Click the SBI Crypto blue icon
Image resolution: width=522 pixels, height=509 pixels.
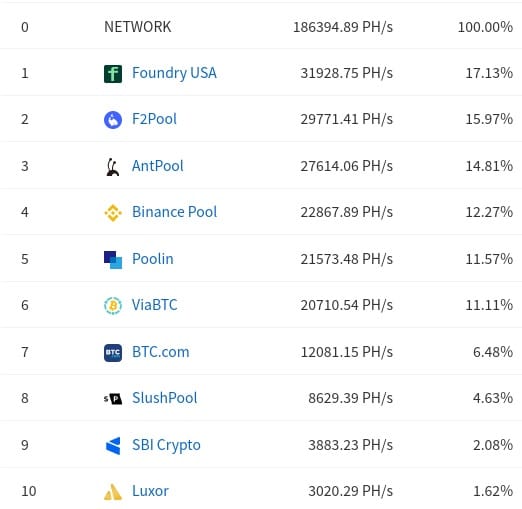pyautogui.click(x=113, y=446)
